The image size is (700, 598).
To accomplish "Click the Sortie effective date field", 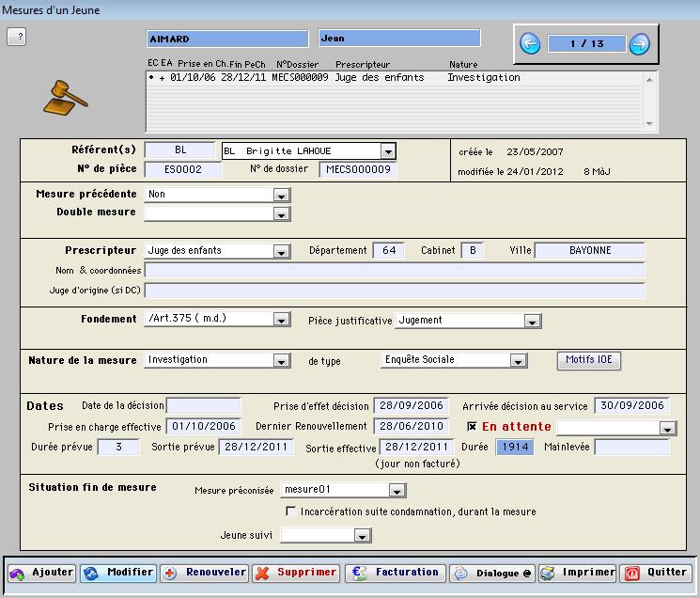I will pos(416,447).
